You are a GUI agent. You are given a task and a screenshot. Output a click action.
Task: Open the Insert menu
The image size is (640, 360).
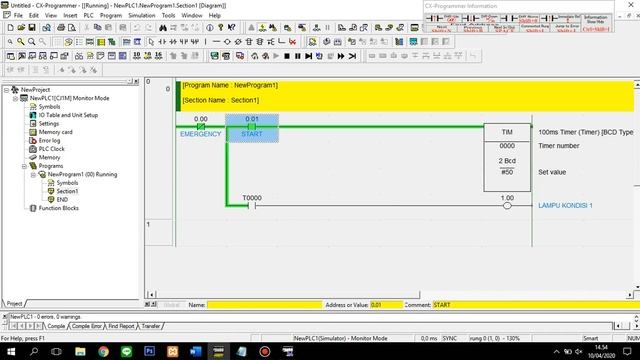tap(70, 16)
